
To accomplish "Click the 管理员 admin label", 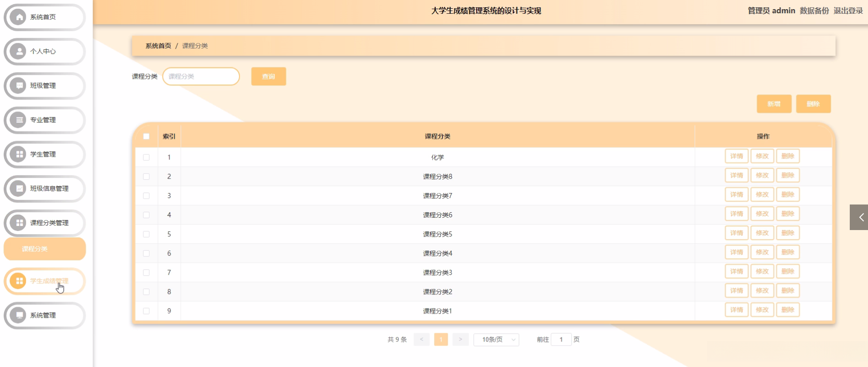I will pyautogui.click(x=771, y=10).
